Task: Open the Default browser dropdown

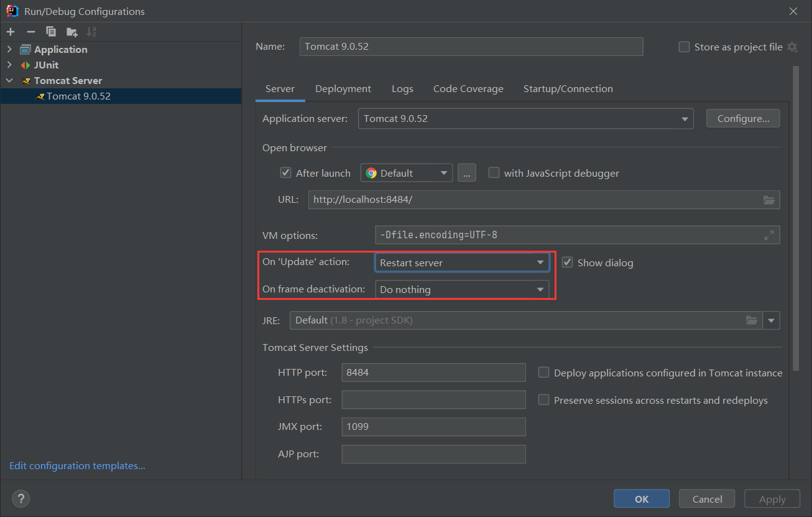Action: pyautogui.click(x=406, y=174)
